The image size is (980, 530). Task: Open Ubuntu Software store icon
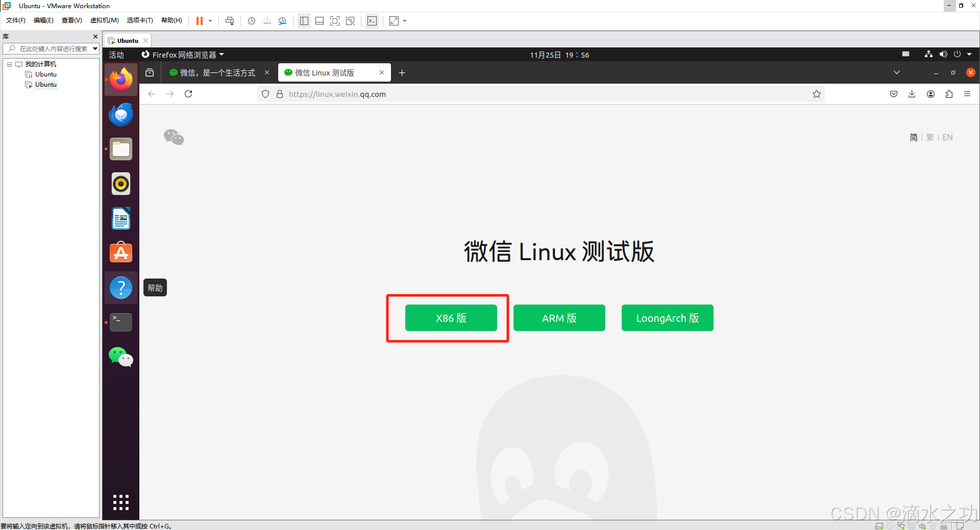coord(121,253)
